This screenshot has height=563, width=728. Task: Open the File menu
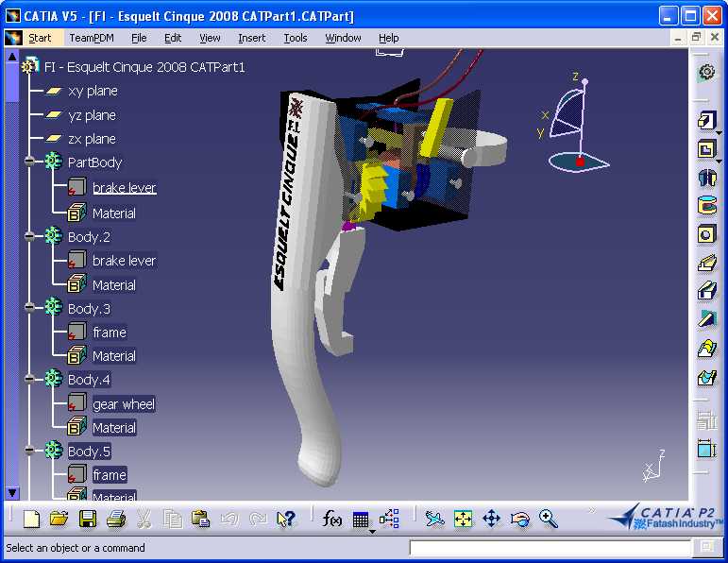coord(139,38)
